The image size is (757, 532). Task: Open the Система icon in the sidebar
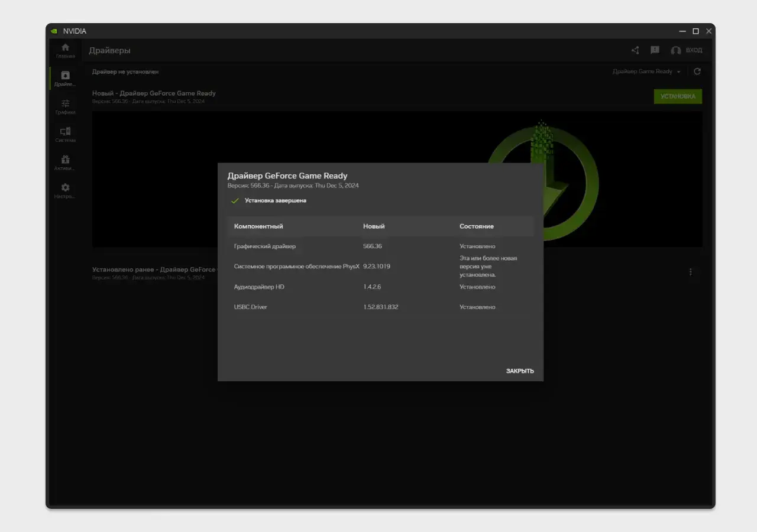[x=65, y=131]
